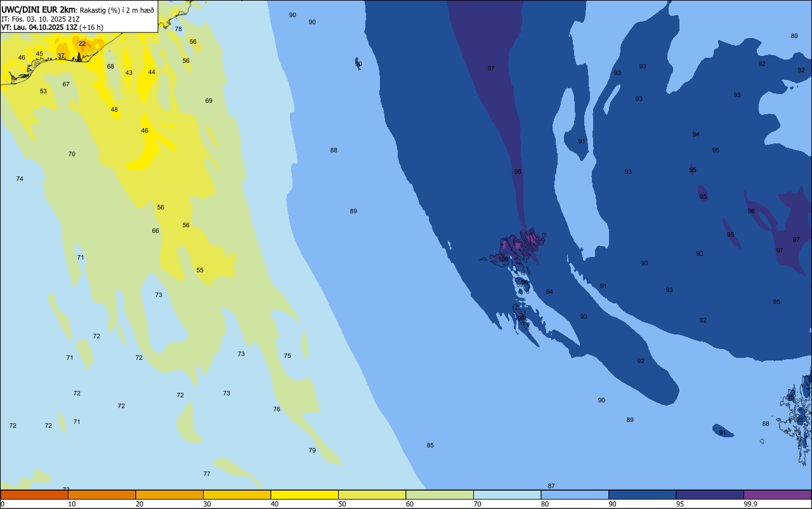Click the map value "43"
The height and width of the screenshot is (509, 812).
(x=129, y=73)
